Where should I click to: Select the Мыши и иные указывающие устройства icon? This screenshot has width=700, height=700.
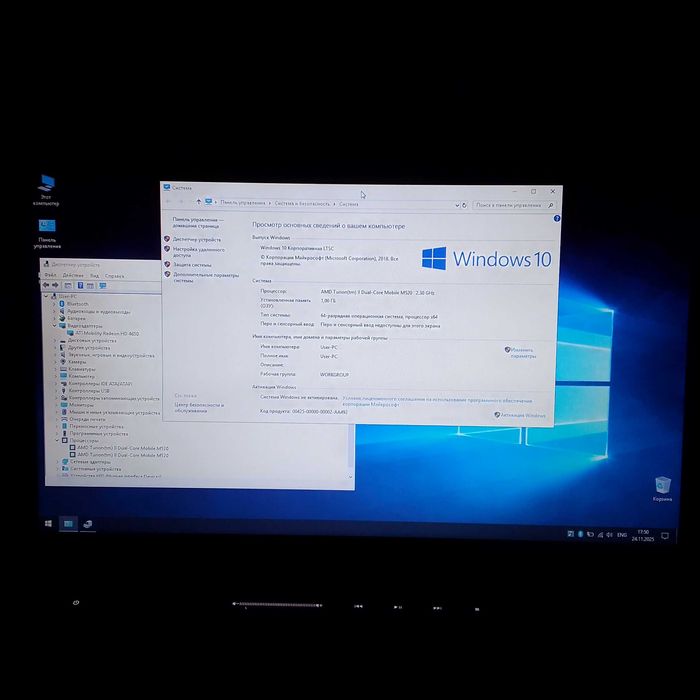coord(64,412)
